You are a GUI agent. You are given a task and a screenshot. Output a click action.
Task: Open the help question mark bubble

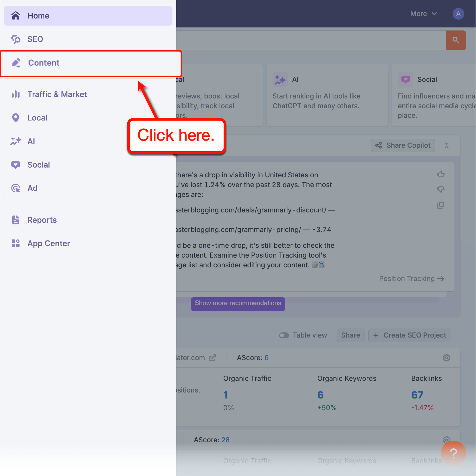pos(453,453)
